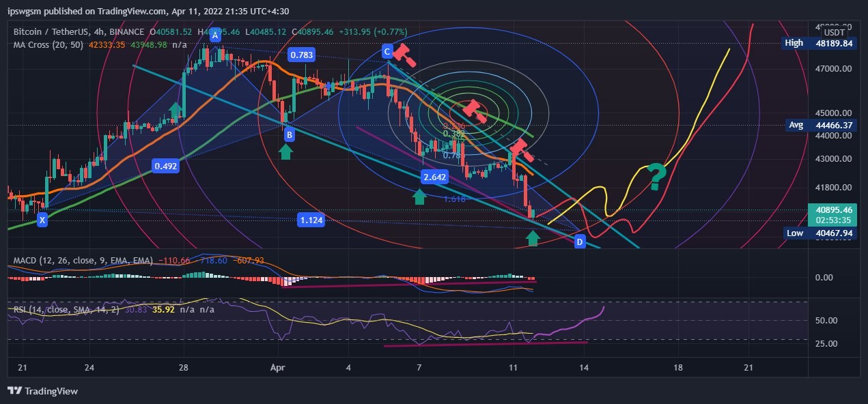The height and width of the screenshot is (404, 868).
Task: Click the 2.642 ratio label
Action: pos(434,177)
